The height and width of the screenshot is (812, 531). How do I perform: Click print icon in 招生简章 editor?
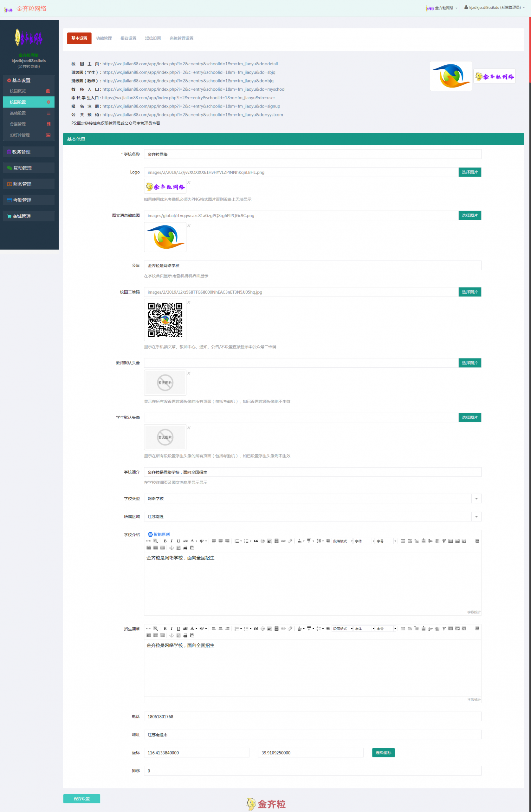tap(185, 635)
